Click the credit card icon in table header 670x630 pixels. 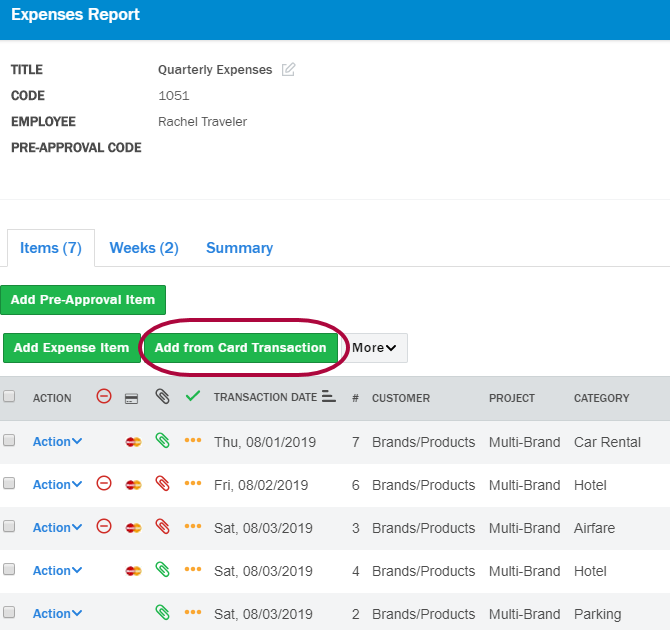(x=131, y=399)
